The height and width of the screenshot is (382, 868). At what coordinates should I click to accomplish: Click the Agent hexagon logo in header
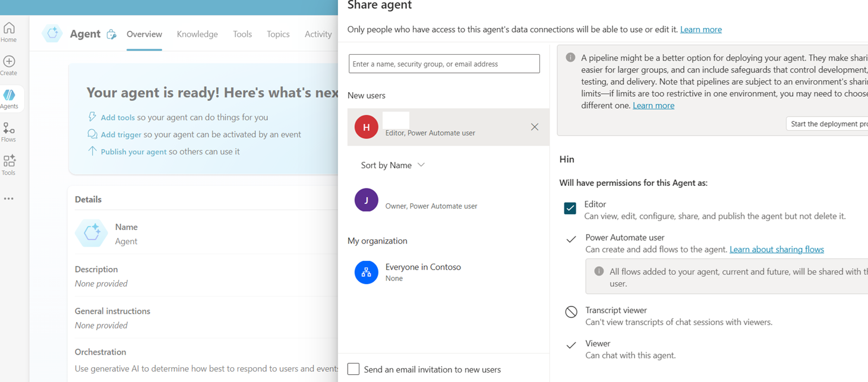pos(52,34)
